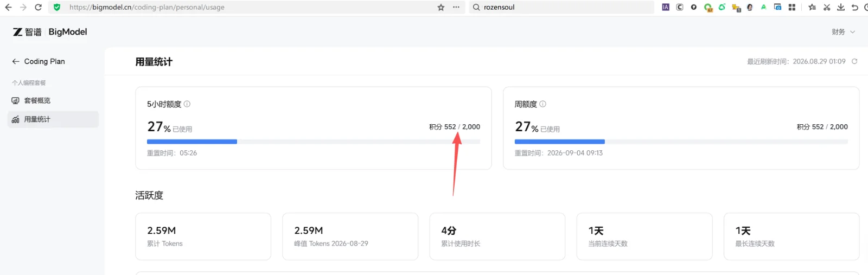Screen dimensions: 868x275
Task: Click the browser forward arrow
Action: pyautogui.click(x=23, y=7)
